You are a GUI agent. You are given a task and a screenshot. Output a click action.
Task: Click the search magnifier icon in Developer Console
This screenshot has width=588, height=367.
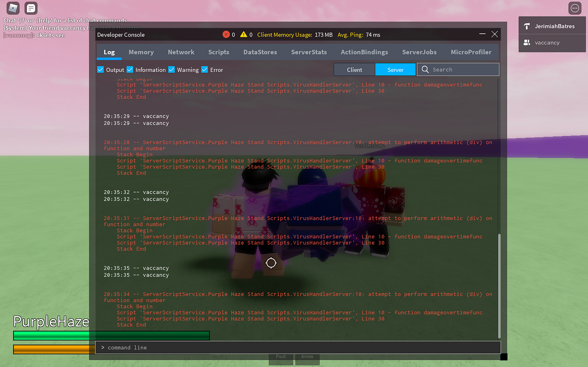pyautogui.click(x=425, y=69)
